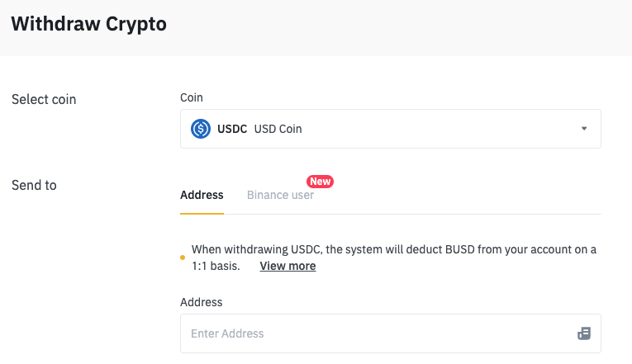Open the View more link
This screenshot has height=364, width=632.
click(287, 266)
